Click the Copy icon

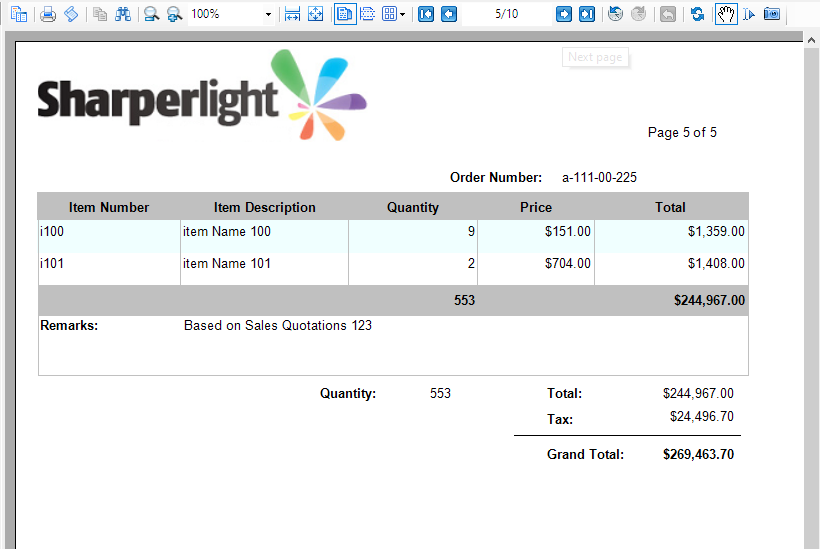click(x=100, y=14)
